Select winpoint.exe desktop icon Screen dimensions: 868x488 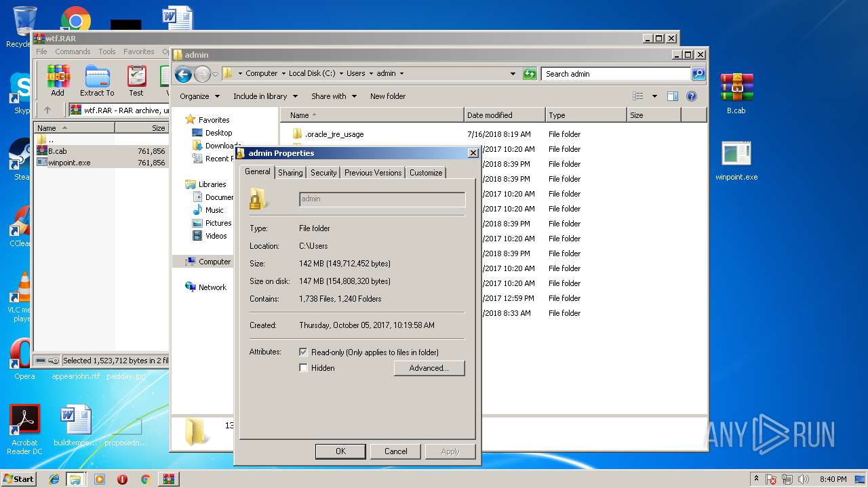click(736, 161)
